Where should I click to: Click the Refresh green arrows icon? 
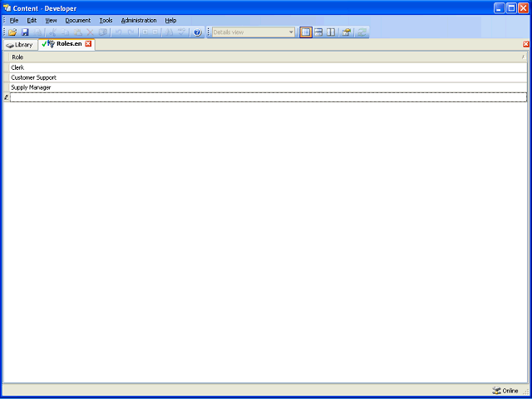tap(362, 32)
